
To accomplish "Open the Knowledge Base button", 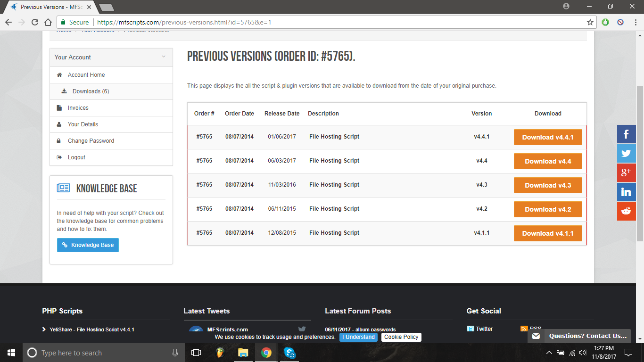I will tap(88, 245).
